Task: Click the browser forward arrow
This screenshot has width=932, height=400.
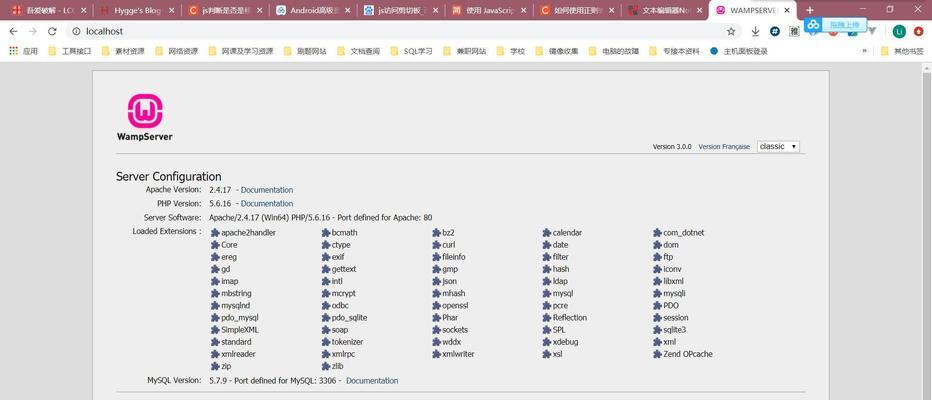Action: (x=33, y=32)
